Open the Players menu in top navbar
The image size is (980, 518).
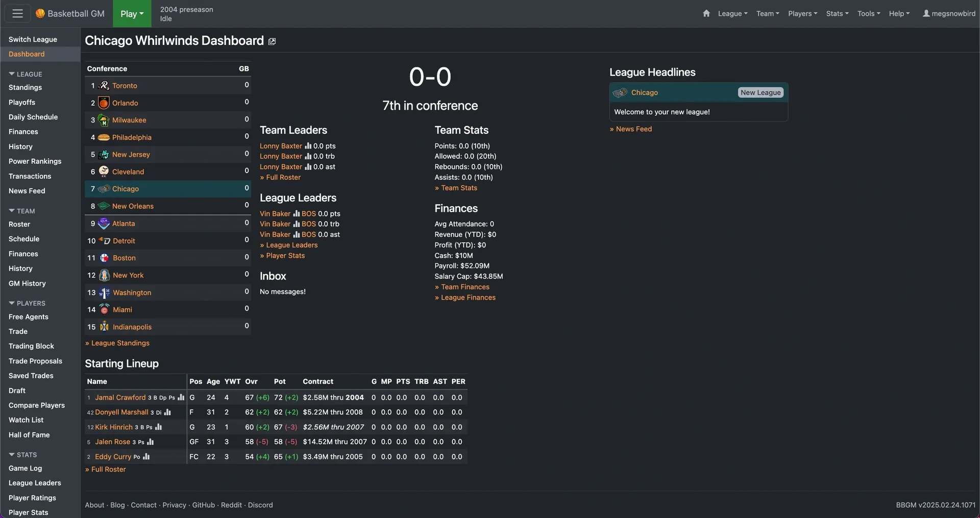(802, 14)
